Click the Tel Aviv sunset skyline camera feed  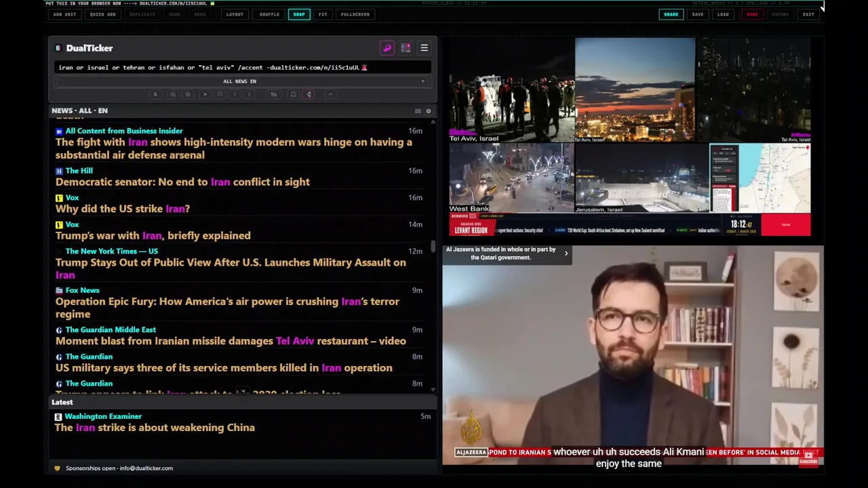(x=635, y=90)
